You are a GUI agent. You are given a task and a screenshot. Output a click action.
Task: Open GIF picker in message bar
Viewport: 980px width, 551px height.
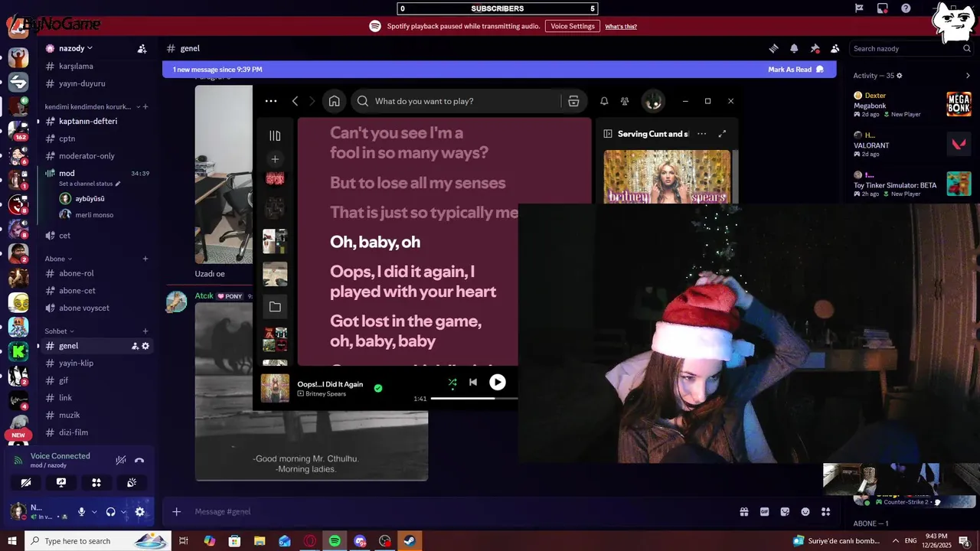764,512
